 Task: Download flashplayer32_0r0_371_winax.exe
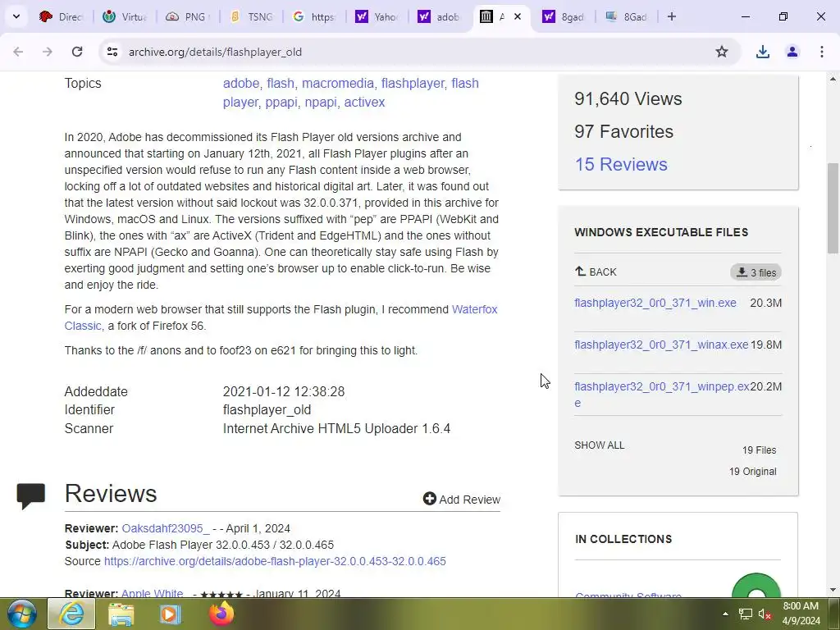click(x=661, y=345)
